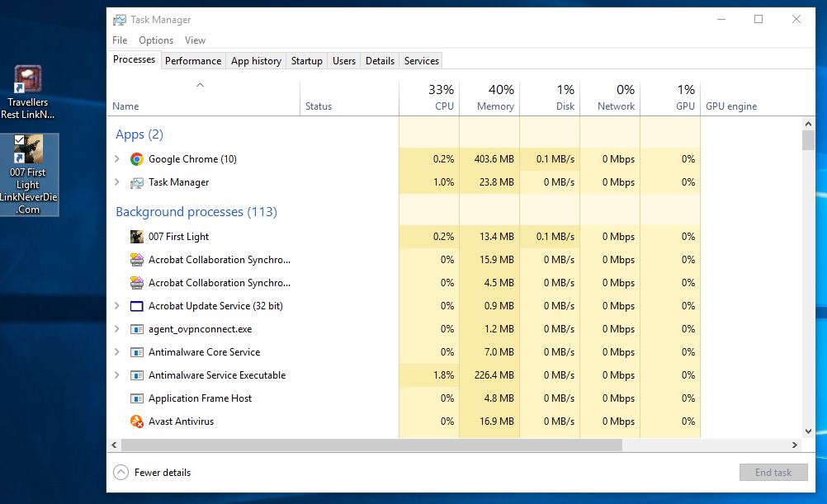Click the 007 First Light process icon

pyautogui.click(x=137, y=237)
